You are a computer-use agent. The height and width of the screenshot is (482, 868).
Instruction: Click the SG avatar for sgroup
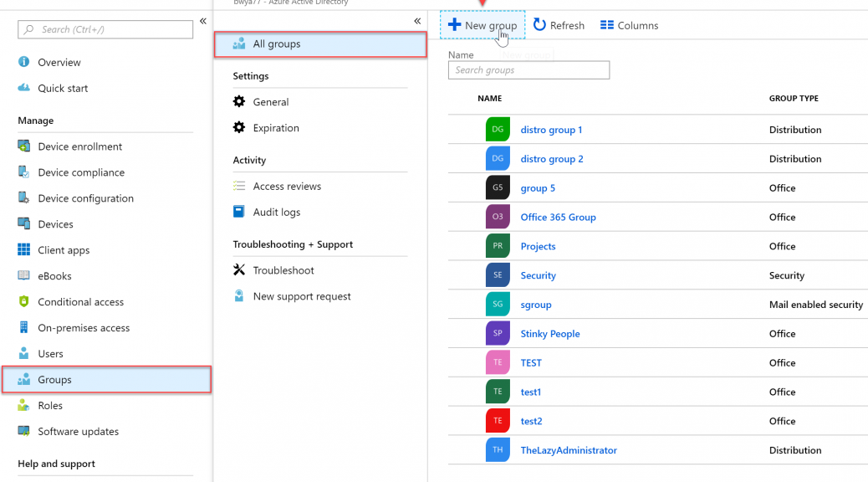tap(498, 304)
